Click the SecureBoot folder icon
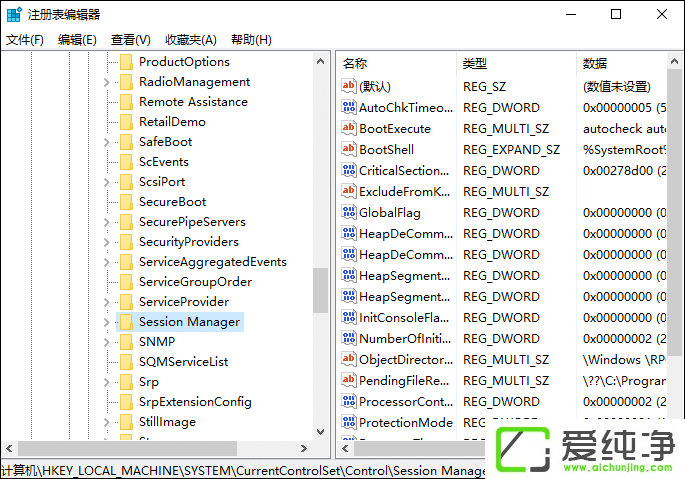 (126, 202)
